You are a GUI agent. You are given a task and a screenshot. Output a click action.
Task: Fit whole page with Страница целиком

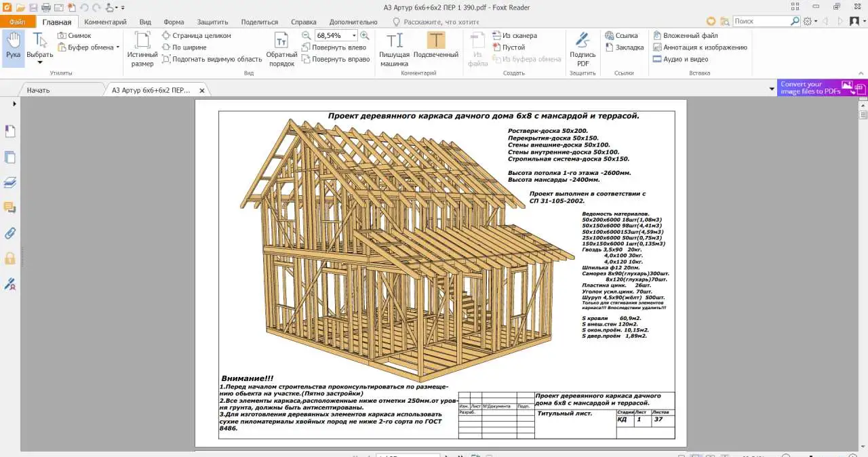coord(197,35)
